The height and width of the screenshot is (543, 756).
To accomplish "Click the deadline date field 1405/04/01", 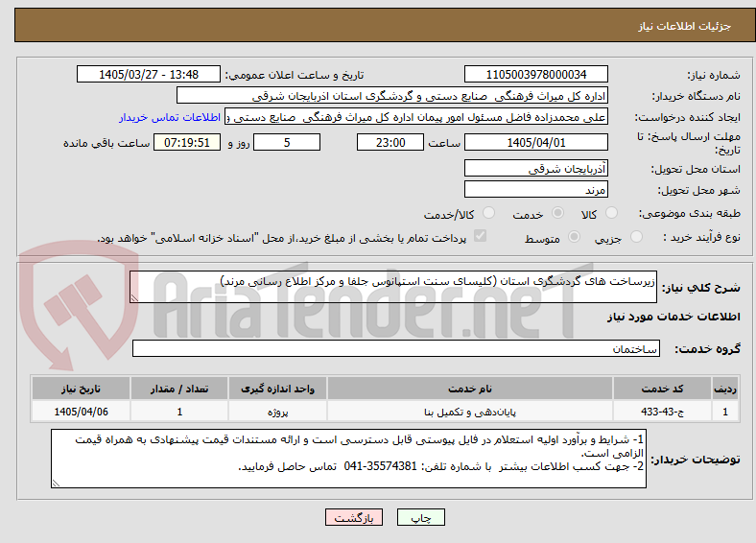I will click(535, 142).
